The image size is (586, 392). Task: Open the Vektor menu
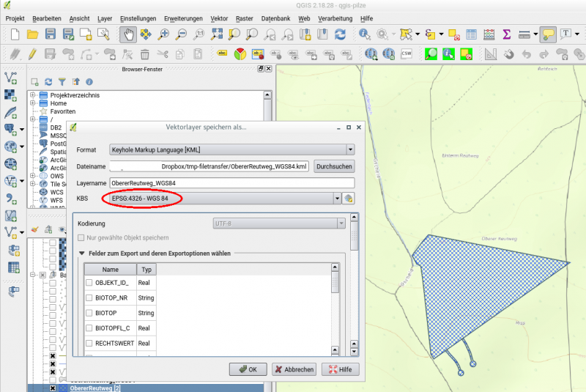click(x=218, y=18)
